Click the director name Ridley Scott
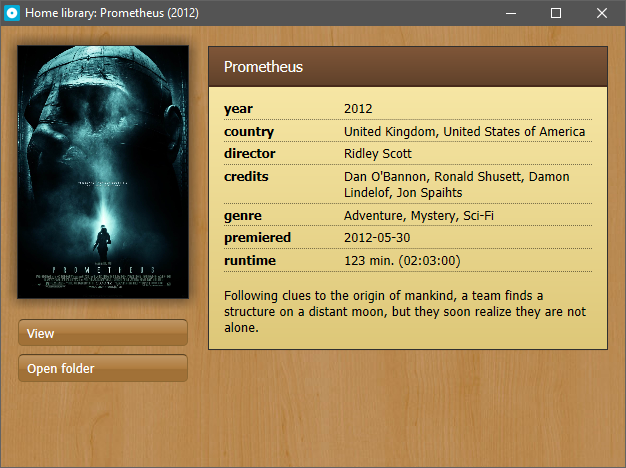 pyautogui.click(x=378, y=154)
